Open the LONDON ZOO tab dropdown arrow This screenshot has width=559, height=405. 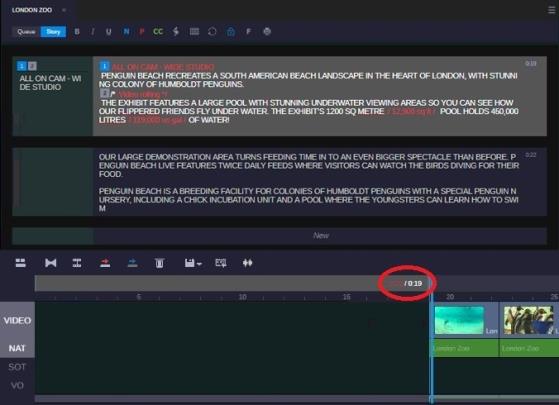coord(64,10)
